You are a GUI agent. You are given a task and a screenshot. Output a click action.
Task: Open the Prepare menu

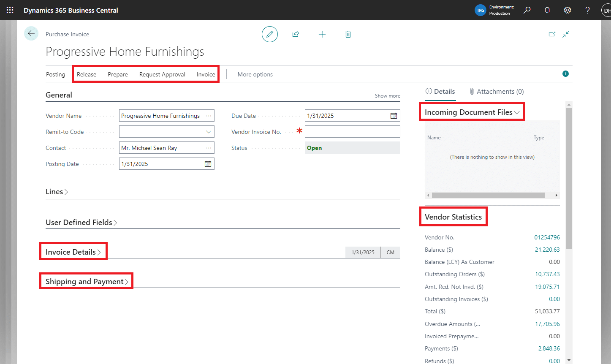click(x=118, y=74)
